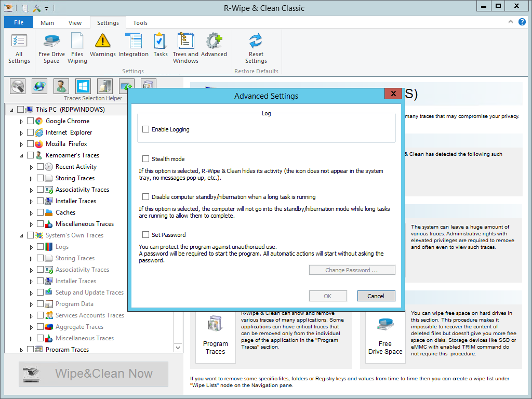The image size is (532, 399).
Task: Click the globe Traces Selection Helper icon
Action: 39,86
